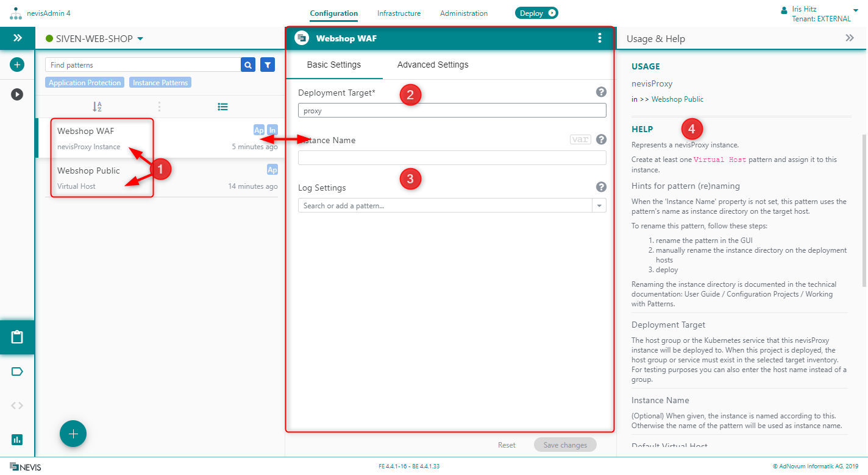The image size is (868, 475).
Task: Show help for Log Settings
Action: click(x=601, y=187)
